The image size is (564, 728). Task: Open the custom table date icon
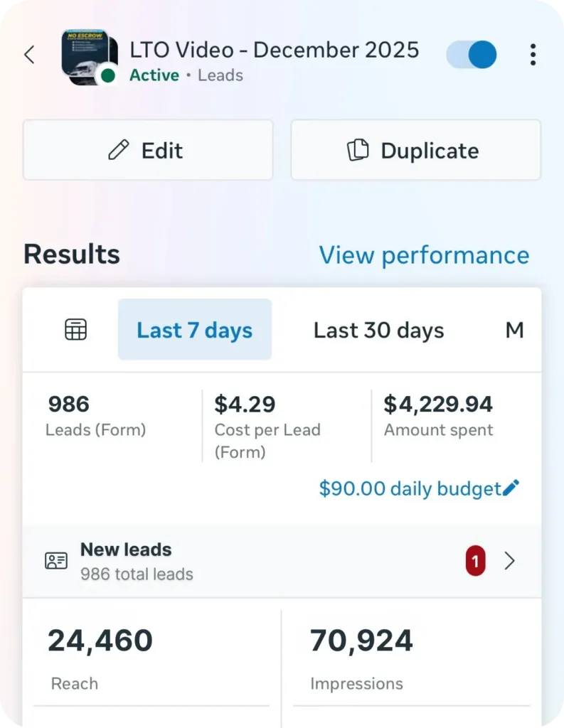coord(75,330)
